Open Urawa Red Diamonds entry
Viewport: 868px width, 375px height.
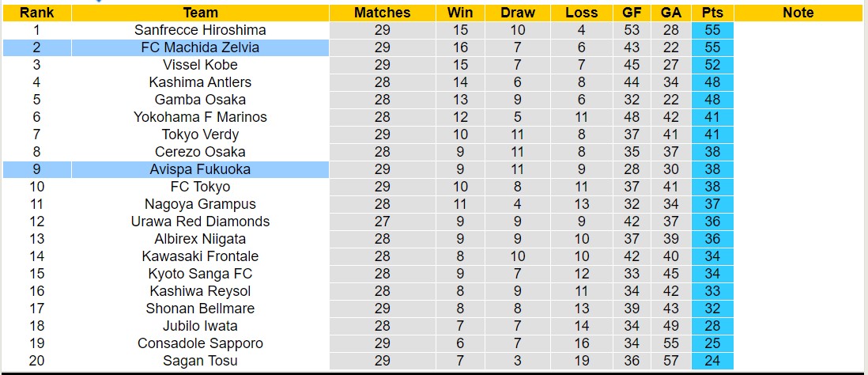click(200, 222)
